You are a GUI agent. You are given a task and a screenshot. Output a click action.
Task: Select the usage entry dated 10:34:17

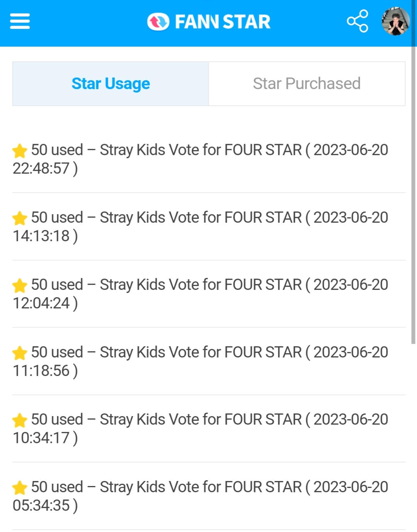point(209,429)
